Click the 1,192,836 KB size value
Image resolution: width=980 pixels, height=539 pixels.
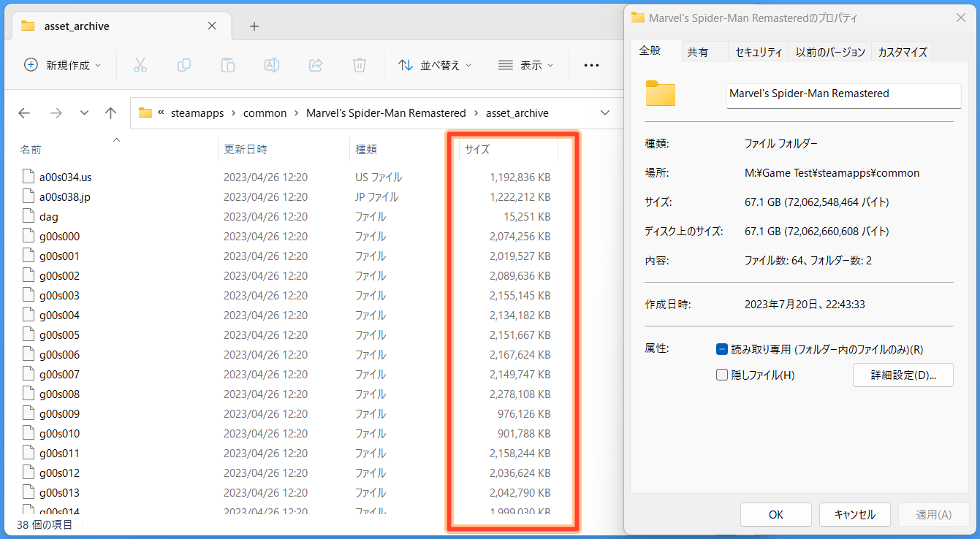point(520,177)
